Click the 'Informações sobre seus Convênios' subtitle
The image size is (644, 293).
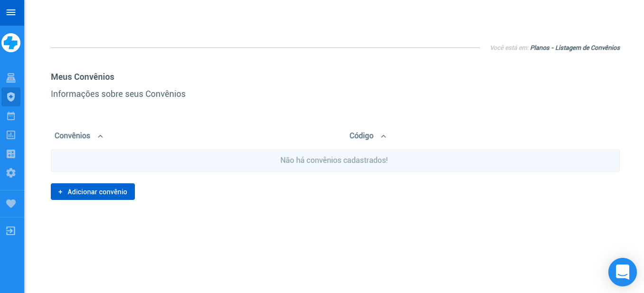[118, 94]
